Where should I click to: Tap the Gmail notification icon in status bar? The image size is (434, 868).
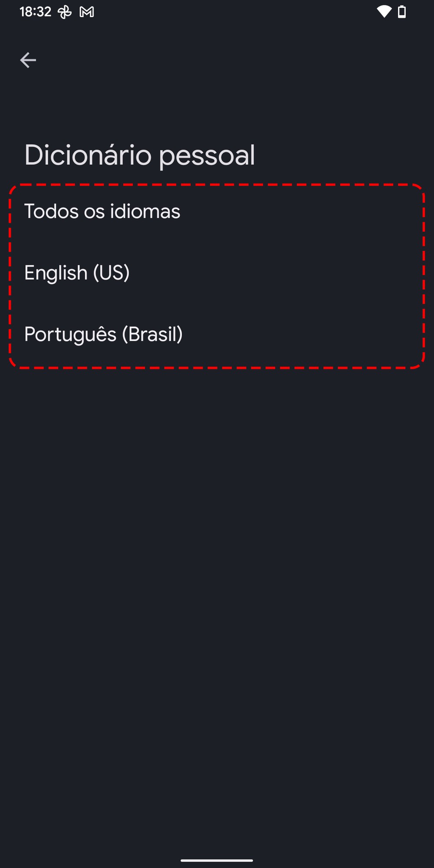87,12
